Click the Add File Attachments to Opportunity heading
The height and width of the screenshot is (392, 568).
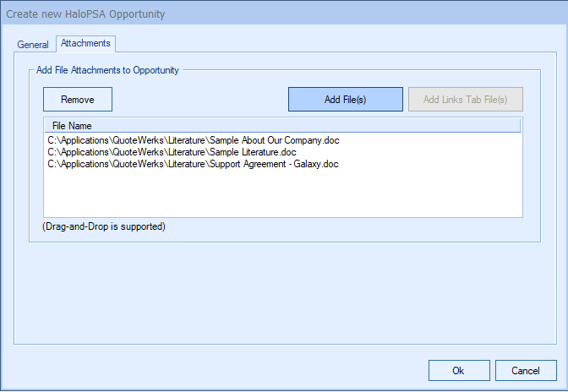click(107, 70)
